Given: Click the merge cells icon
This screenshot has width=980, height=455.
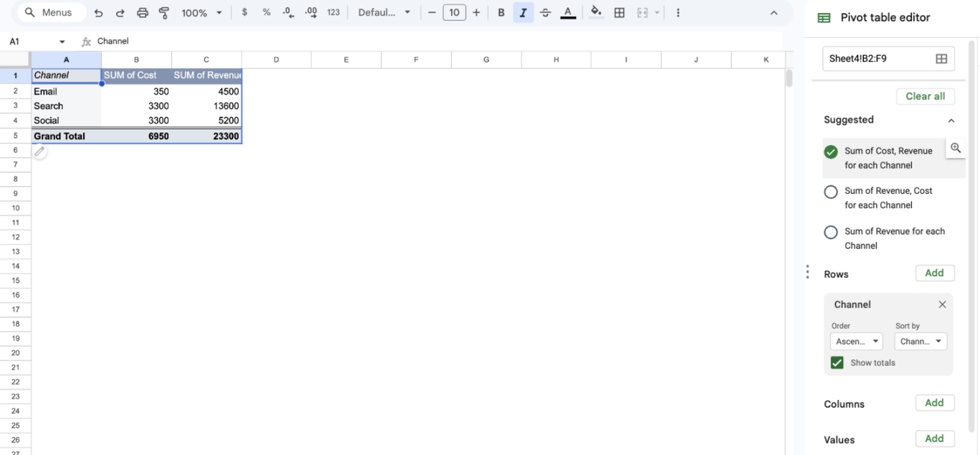Looking at the screenshot, I should (642, 13).
